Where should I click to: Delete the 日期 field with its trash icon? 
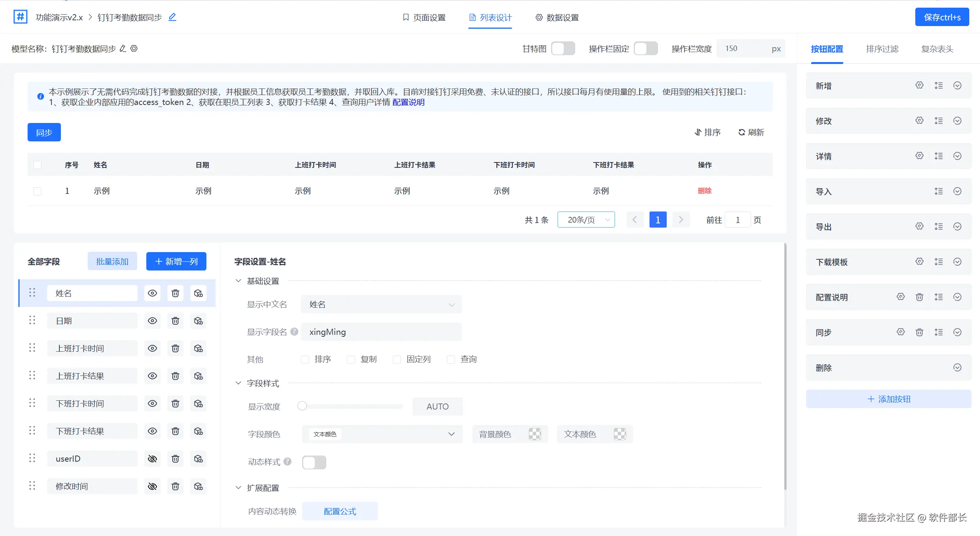(x=175, y=321)
